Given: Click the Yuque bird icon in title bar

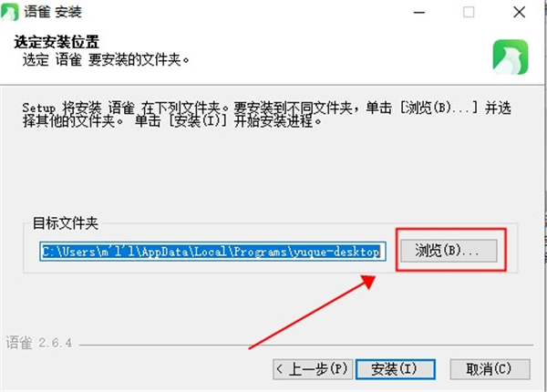Looking at the screenshot, I should (x=10, y=12).
